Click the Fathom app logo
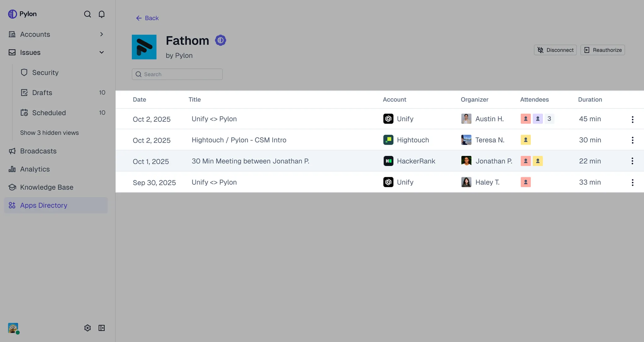Image resolution: width=644 pixels, height=342 pixels. [x=144, y=47]
